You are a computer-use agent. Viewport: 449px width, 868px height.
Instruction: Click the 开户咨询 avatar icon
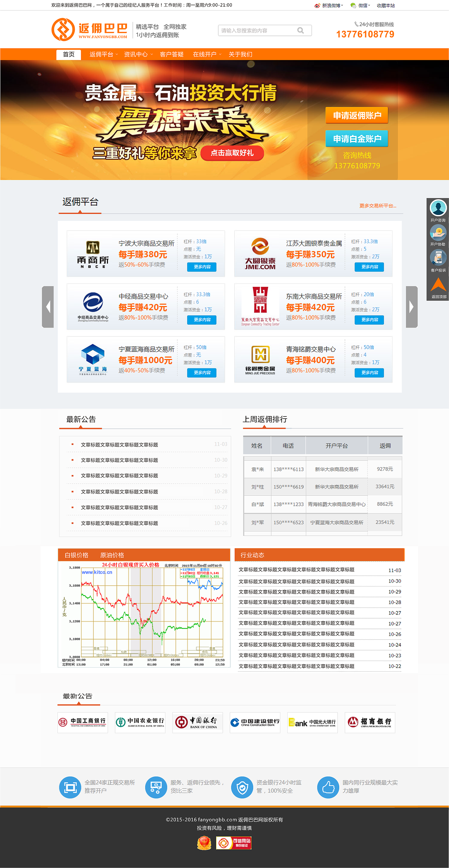[438, 208]
